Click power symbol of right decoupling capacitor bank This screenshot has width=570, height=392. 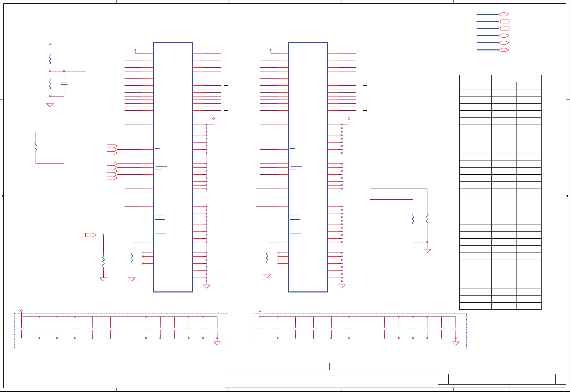pos(260,310)
